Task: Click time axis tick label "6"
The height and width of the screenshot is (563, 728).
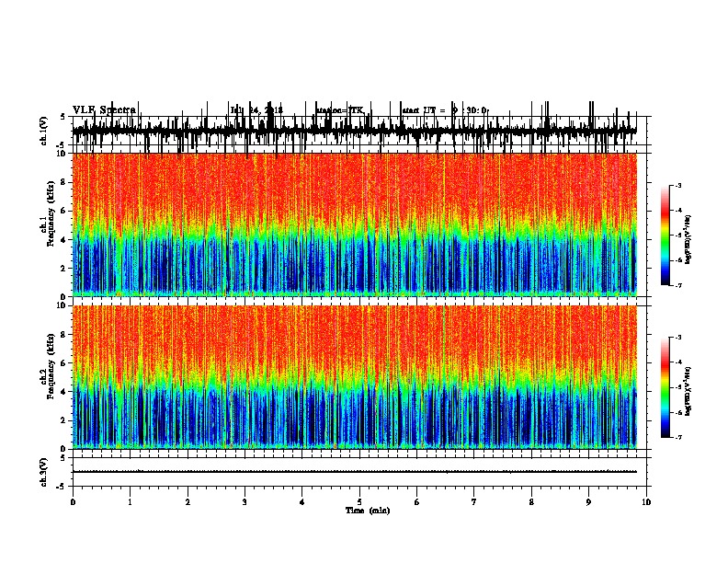Action: click(x=416, y=502)
